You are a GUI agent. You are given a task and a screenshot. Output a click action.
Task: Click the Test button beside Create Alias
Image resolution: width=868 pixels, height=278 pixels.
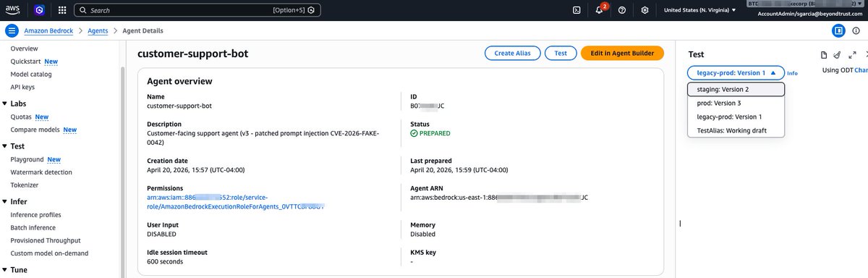point(561,54)
